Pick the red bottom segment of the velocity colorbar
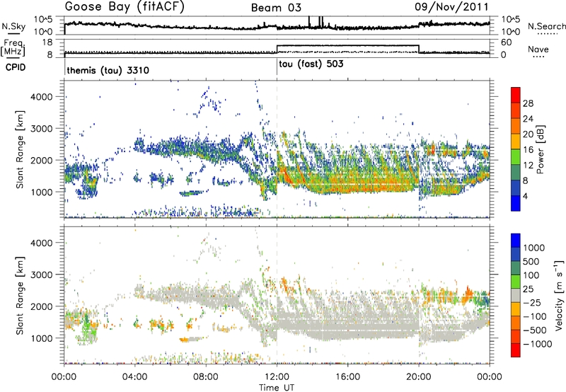Viewport: 566px width, 392px height. (516, 350)
